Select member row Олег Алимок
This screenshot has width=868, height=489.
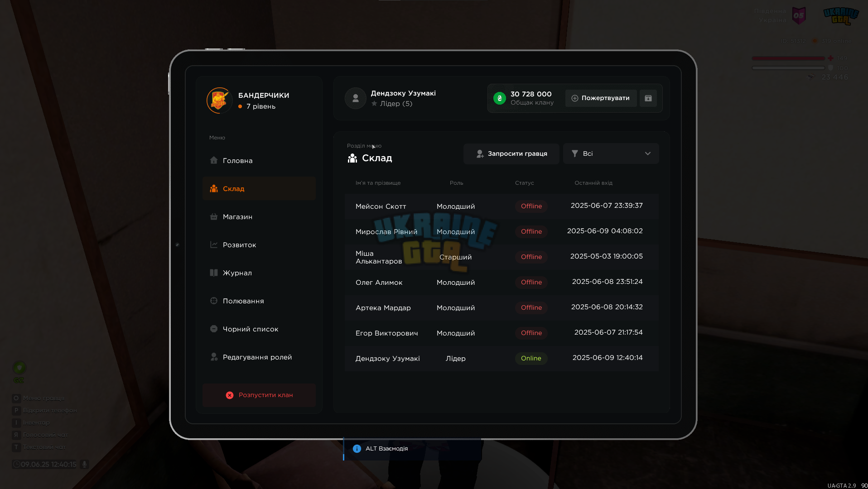tap(502, 283)
